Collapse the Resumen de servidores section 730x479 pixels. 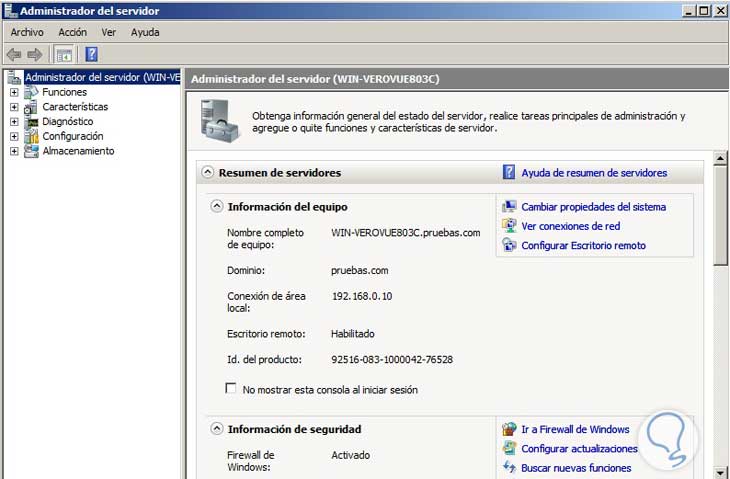coord(208,172)
